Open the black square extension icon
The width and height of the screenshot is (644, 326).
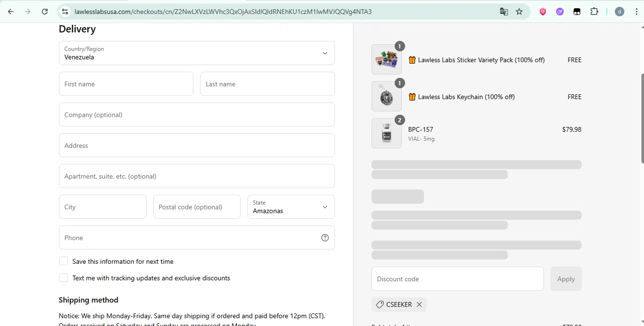(x=577, y=12)
